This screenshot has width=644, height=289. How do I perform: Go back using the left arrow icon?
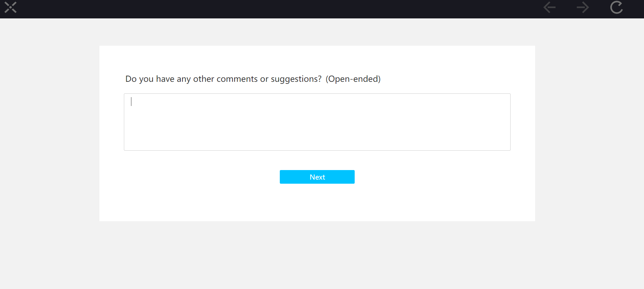click(549, 7)
